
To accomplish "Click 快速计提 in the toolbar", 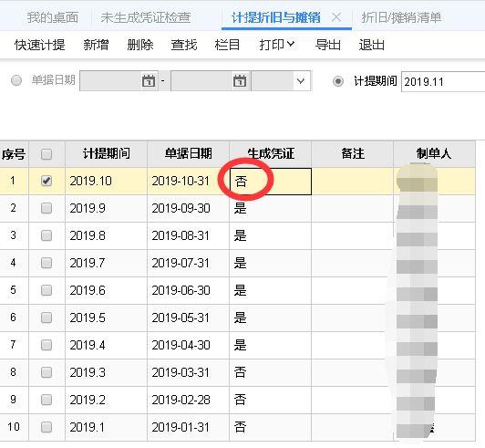I will tap(39, 45).
